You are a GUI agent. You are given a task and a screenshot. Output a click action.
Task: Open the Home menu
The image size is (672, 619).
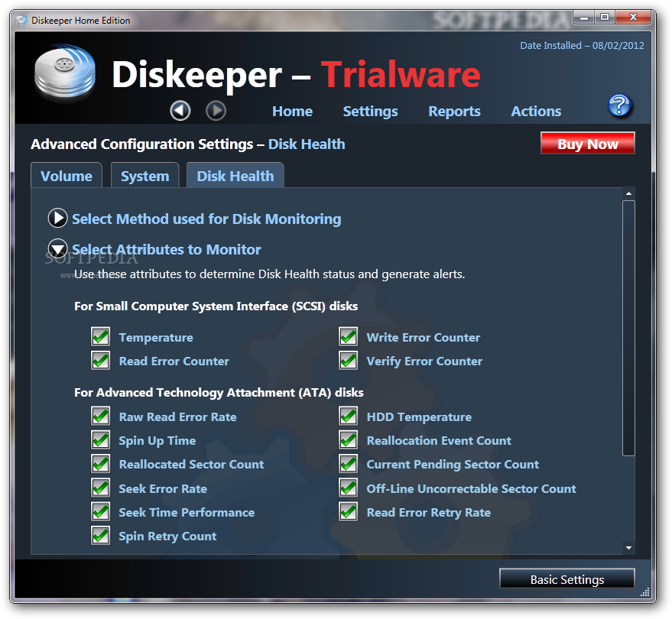pos(292,112)
